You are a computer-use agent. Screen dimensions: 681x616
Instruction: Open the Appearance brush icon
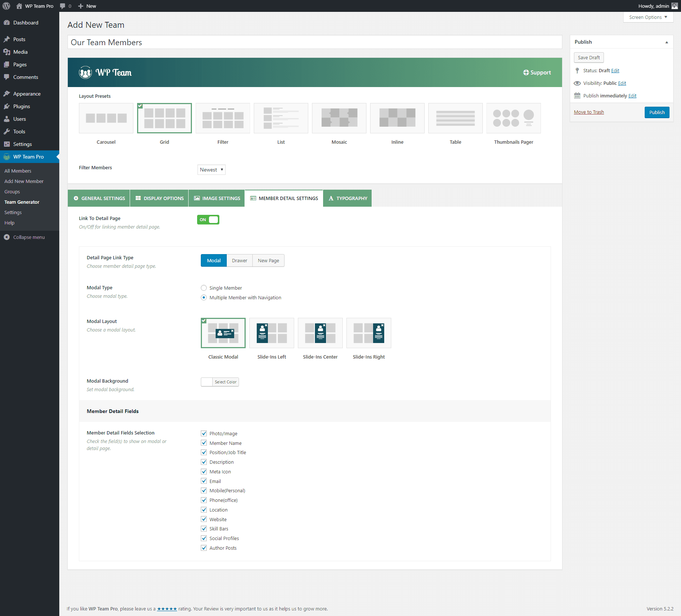pos(7,94)
